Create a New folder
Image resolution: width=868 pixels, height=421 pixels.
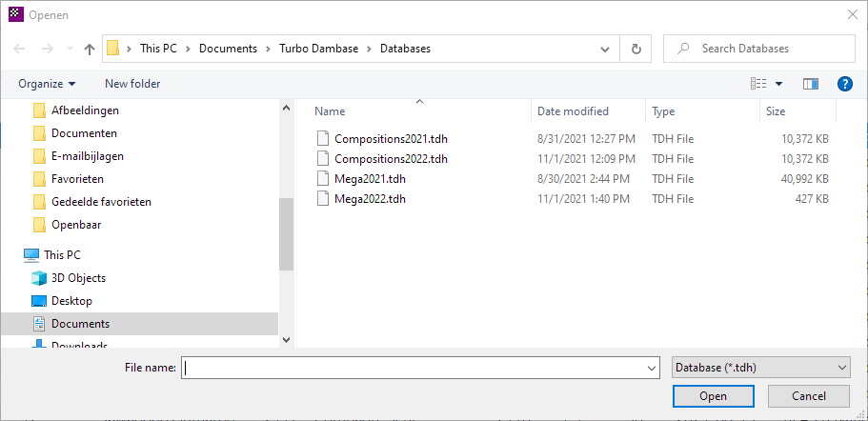[132, 84]
